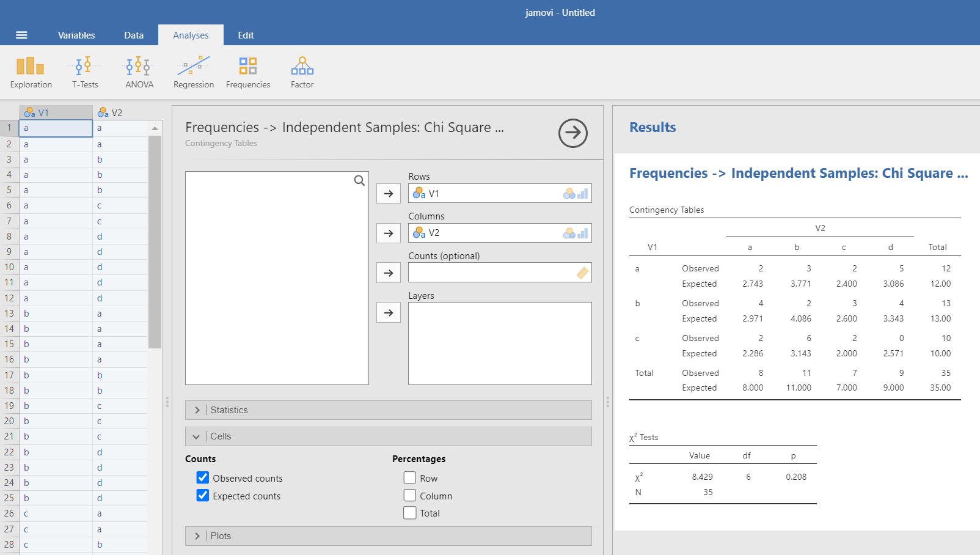Open the Regression analysis menu
980x555 pixels.
pos(194,72)
